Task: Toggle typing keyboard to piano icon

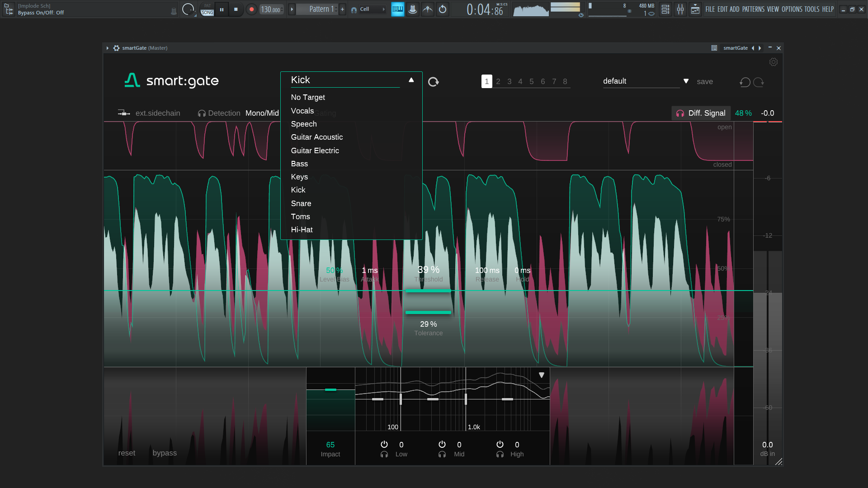Action: [x=397, y=9]
